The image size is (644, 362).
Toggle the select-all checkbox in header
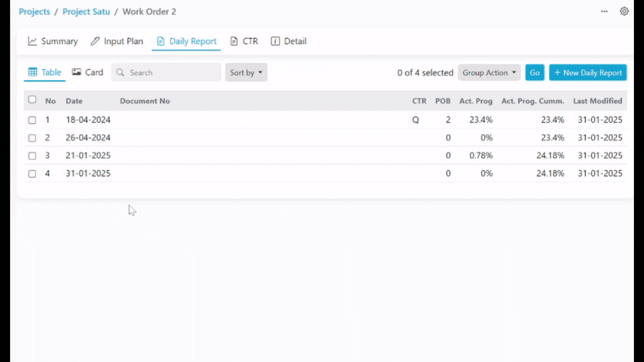[x=32, y=100]
